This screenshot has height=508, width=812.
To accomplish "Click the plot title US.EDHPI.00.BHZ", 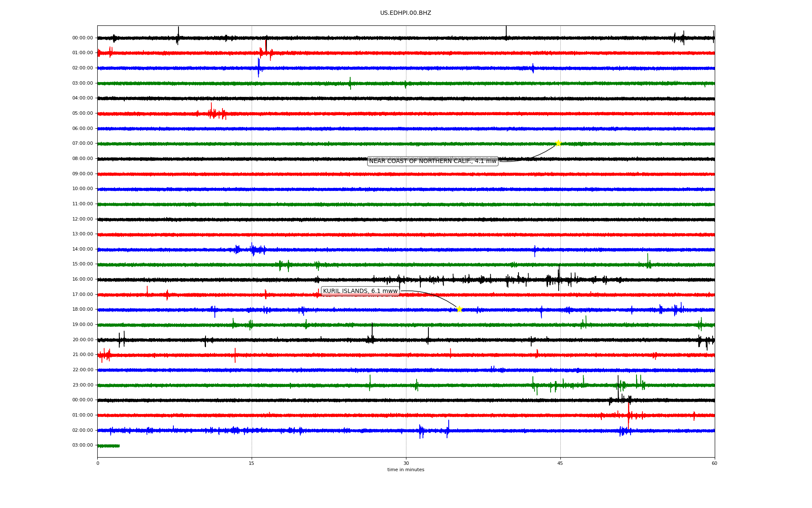I will (x=406, y=13).
